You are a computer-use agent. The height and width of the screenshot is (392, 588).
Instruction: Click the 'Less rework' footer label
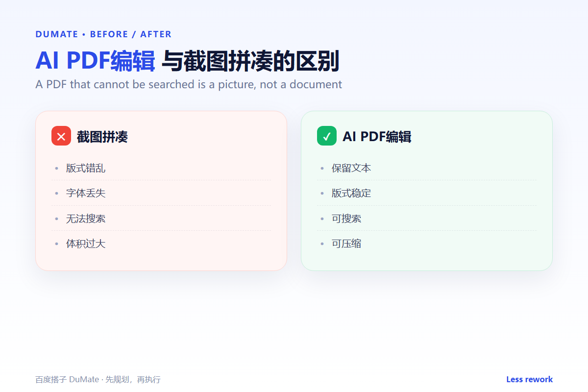[x=529, y=379]
